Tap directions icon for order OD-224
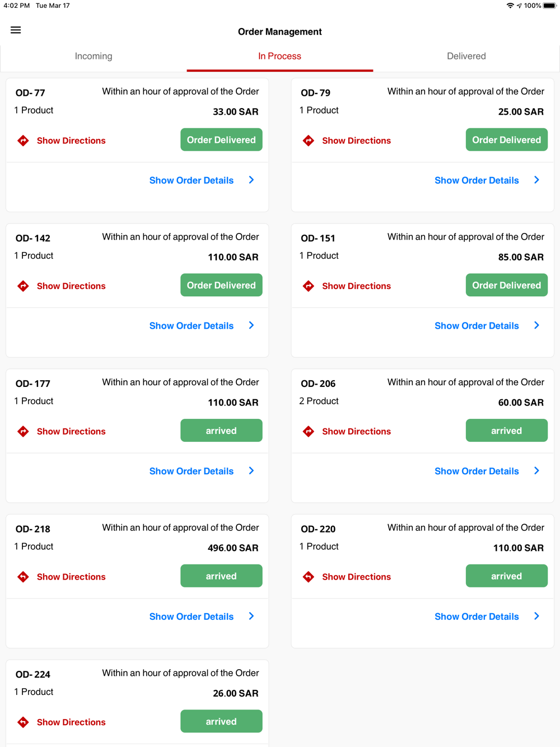This screenshot has width=560, height=747. click(x=23, y=722)
